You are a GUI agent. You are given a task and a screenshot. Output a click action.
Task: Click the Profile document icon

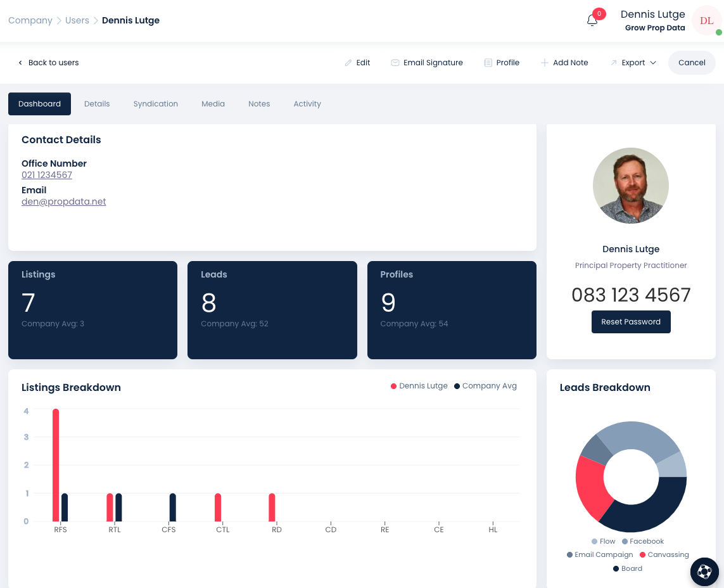pos(488,63)
